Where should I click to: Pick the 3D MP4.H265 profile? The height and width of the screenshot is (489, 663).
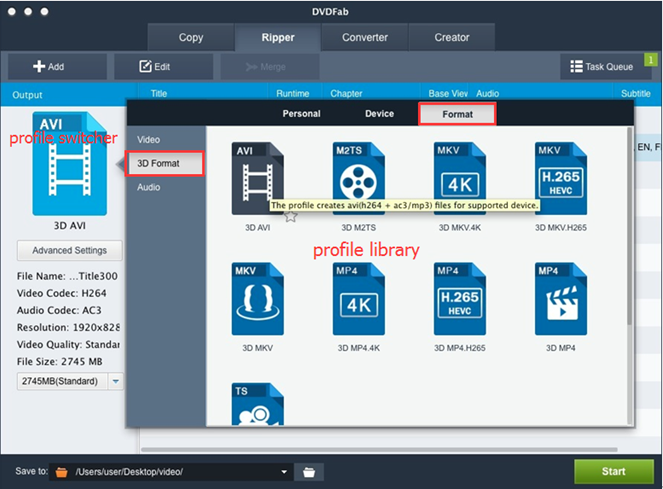(x=460, y=299)
